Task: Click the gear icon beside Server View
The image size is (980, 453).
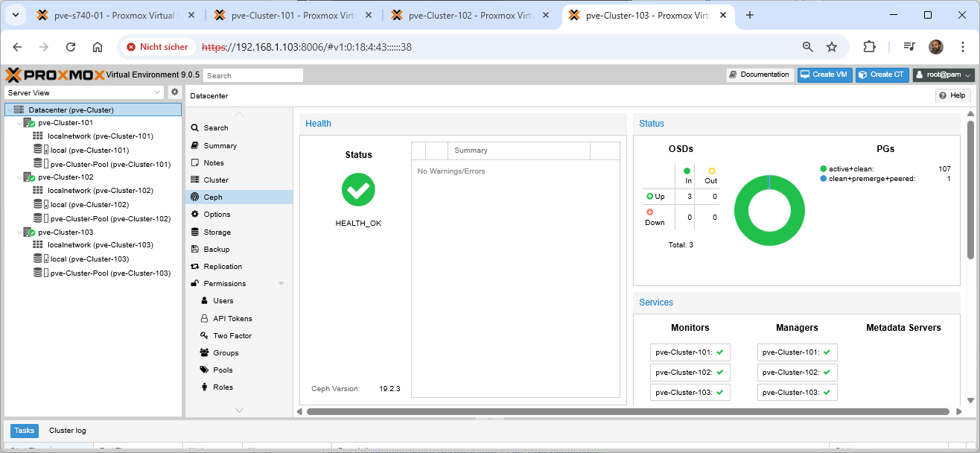Action: [x=175, y=92]
